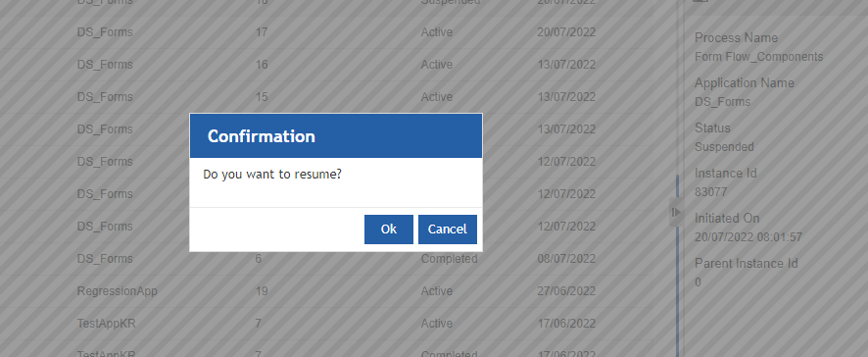Screen dimensions: 868x357
Task: Click the 'Do you want to resume?' message
Action: [272, 175]
